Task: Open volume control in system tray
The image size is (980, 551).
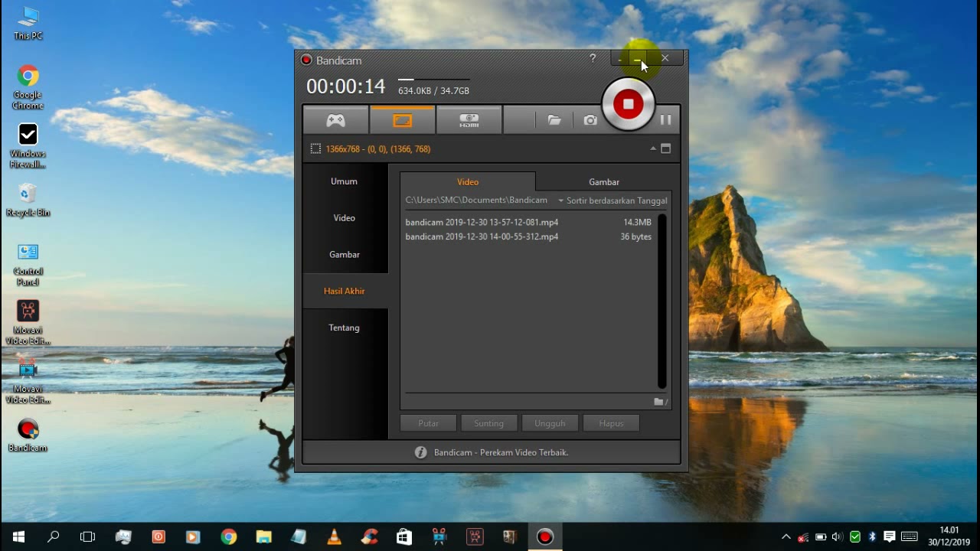Action: [x=837, y=537]
